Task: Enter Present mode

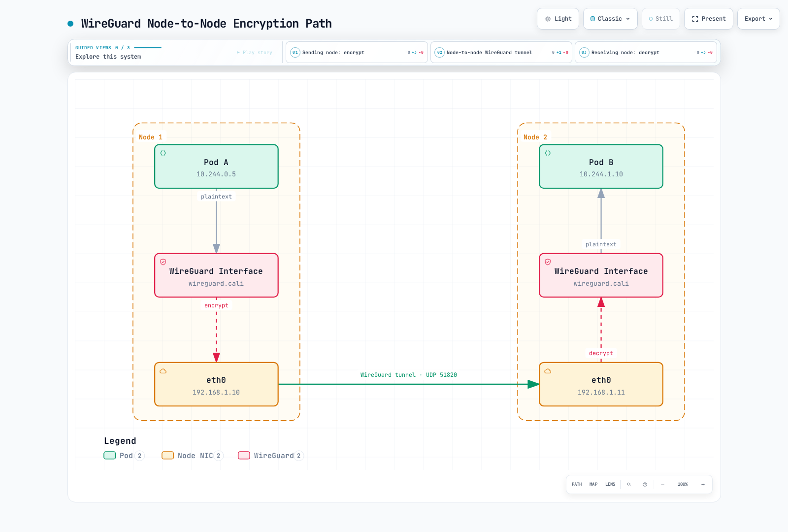Action: pos(709,19)
